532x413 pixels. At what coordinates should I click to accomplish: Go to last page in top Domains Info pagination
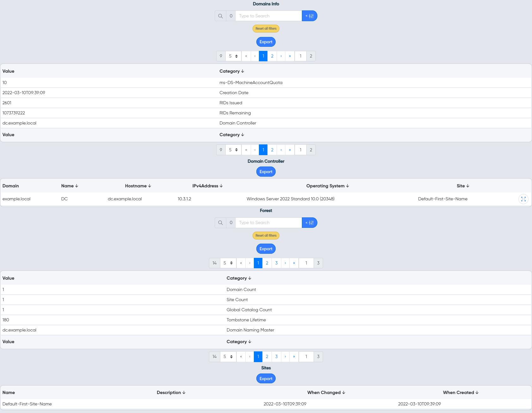point(290,56)
